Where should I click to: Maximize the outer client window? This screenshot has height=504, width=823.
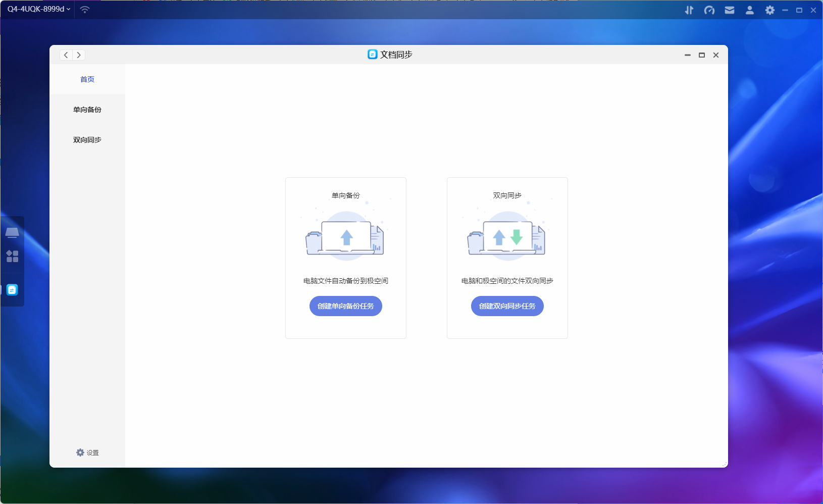(799, 10)
